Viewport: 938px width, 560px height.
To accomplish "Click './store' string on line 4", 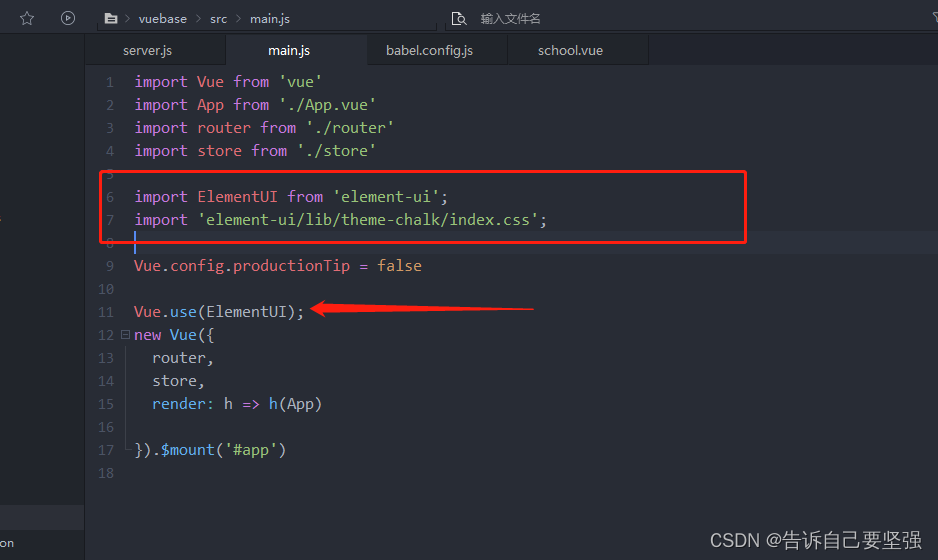I will [x=336, y=151].
